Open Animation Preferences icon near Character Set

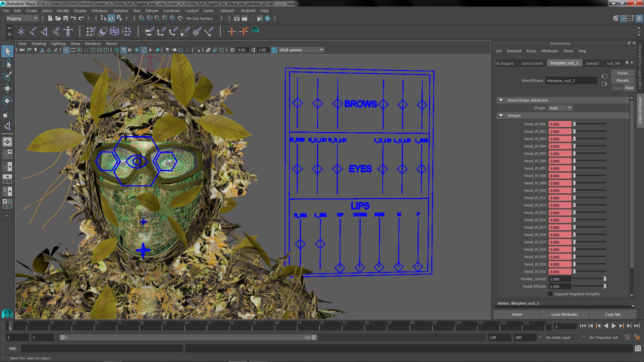pyautogui.click(x=637, y=338)
